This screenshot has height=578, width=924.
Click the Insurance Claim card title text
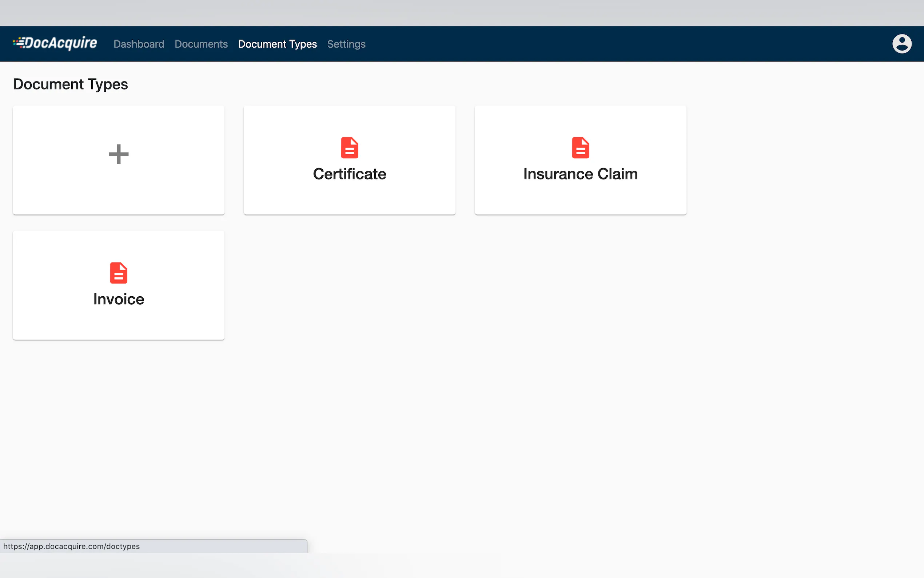click(x=580, y=174)
